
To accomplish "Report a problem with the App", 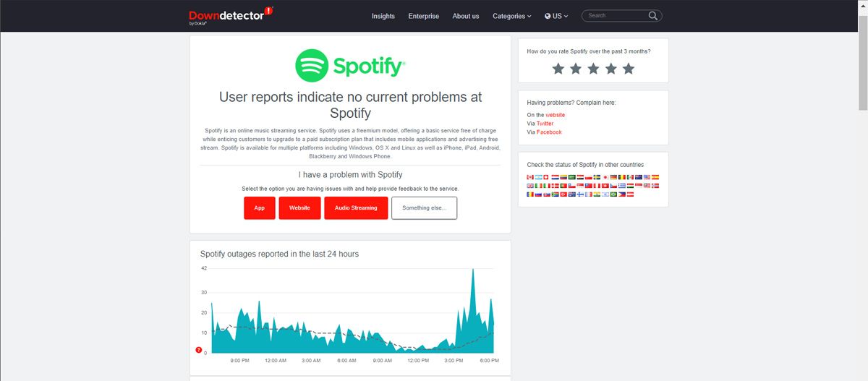I will click(x=259, y=208).
